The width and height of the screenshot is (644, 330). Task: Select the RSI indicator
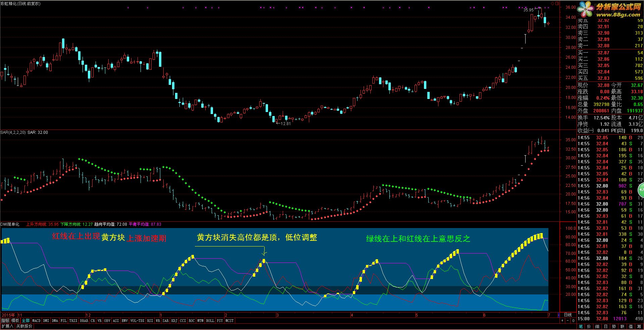pos(150,321)
